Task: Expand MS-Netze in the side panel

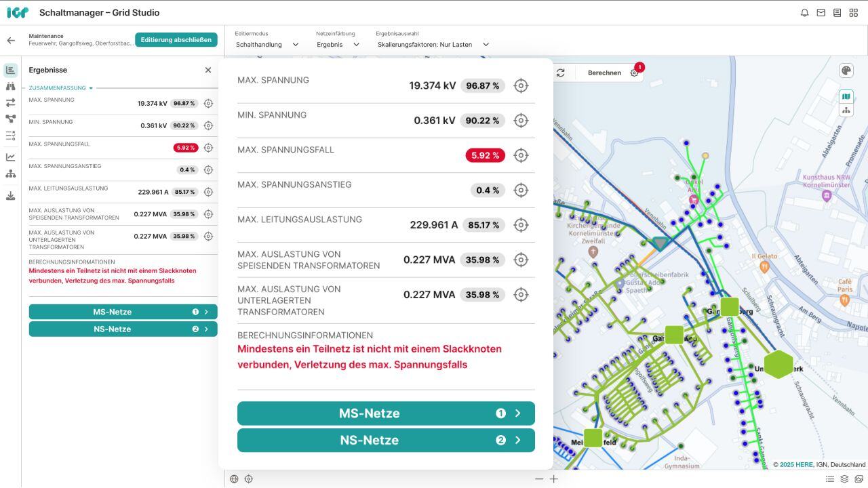Action: (x=123, y=312)
